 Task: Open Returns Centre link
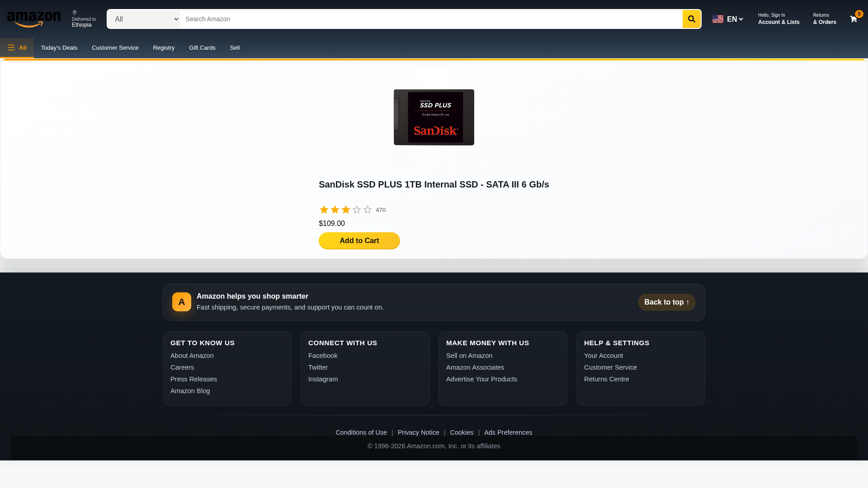pyautogui.click(x=607, y=379)
